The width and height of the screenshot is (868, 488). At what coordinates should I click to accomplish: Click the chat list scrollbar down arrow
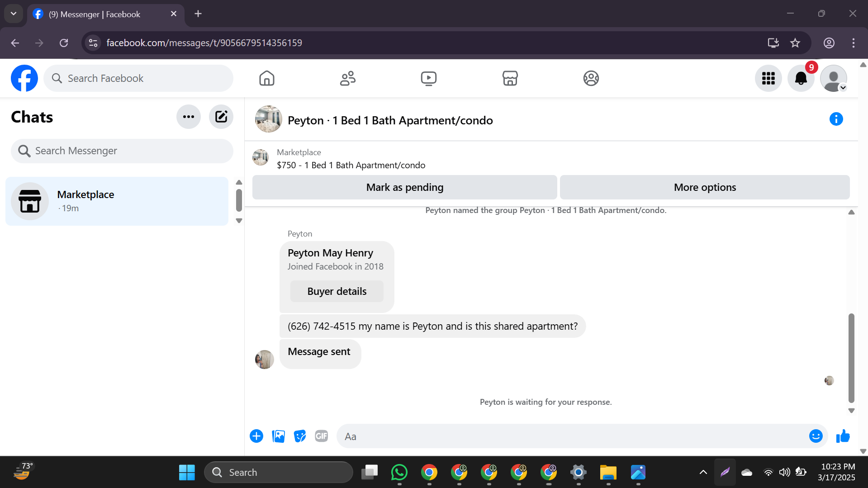click(x=239, y=221)
